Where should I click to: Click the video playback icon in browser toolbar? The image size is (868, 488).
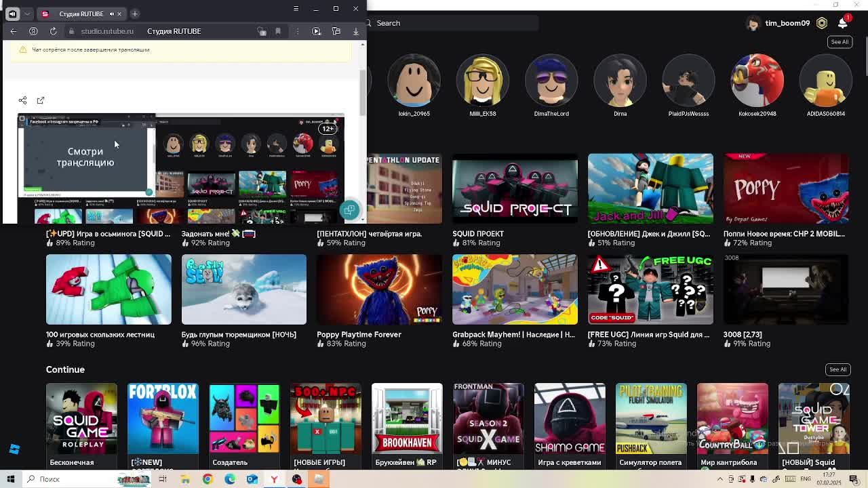(317, 31)
